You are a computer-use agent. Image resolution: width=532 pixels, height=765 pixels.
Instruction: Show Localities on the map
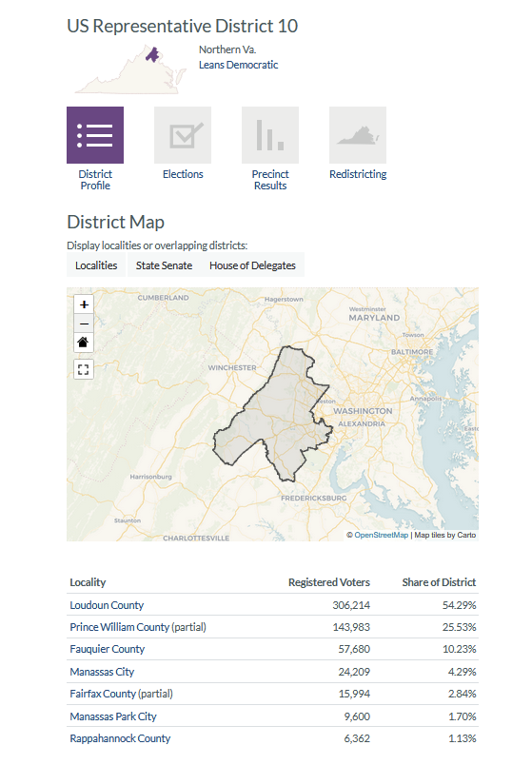[x=96, y=265]
